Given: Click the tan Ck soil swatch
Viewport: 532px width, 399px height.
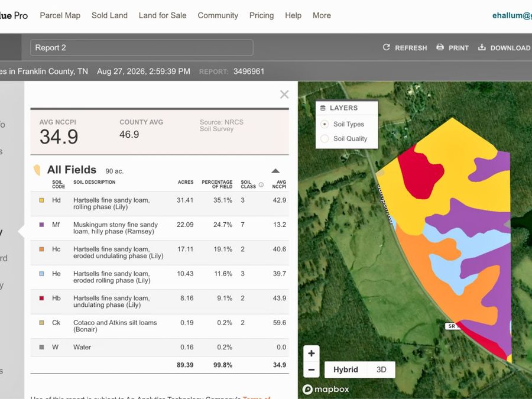Looking at the screenshot, I should 41,323.
